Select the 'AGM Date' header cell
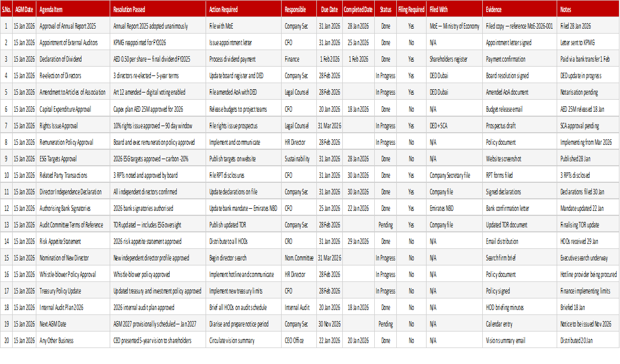 click(24, 9)
